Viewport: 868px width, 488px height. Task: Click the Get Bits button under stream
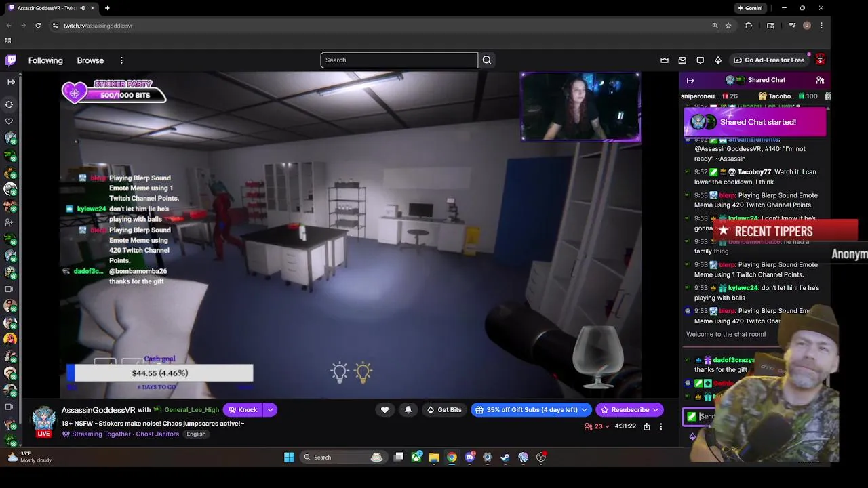(x=444, y=409)
